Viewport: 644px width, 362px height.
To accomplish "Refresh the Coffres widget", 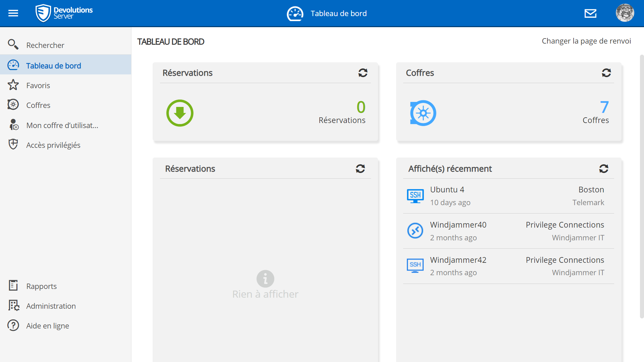I will [606, 73].
